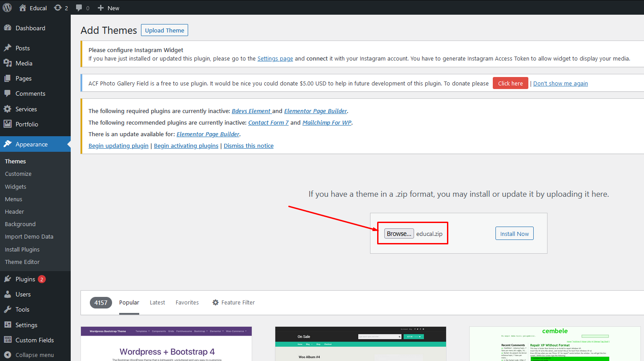Switch to the Favorites tab
Image resolution: width=644 pixels, height=361 pixels.
click(x=187, y=302)
